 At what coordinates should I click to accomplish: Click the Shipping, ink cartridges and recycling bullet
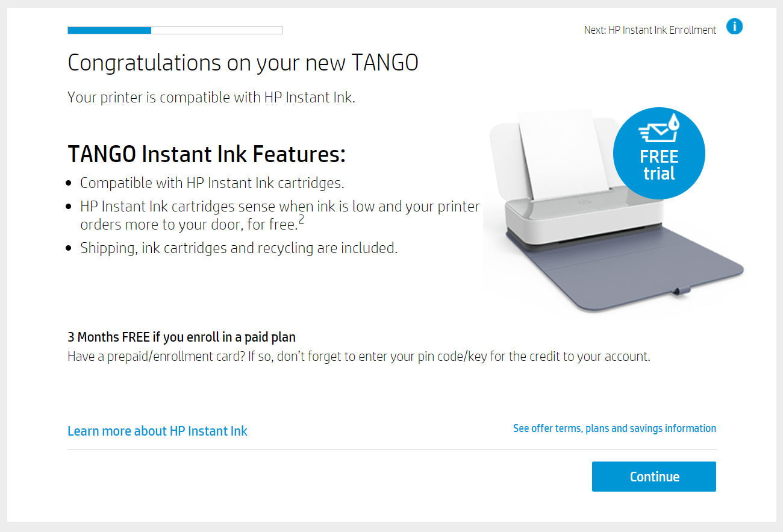coord(239,248)
